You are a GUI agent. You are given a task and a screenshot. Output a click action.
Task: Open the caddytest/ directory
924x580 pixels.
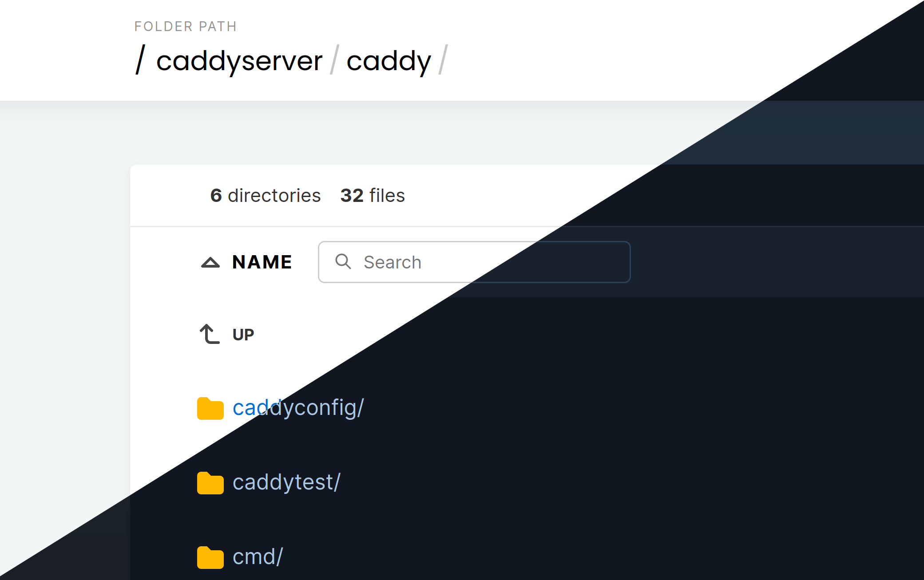pyautogui.click(x=286, y=482)
